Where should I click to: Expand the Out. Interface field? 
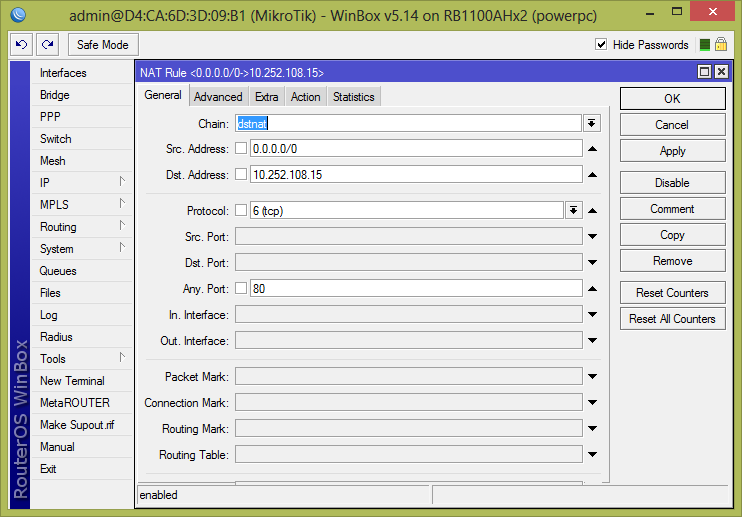click(x=592, y=341)
